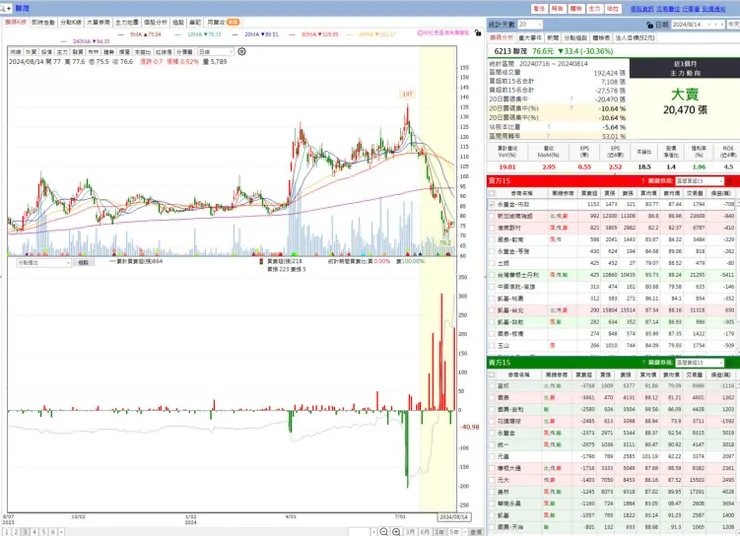Viewport: 740px width, 536px height.
Task: Click the 玉山 broker row in 買方15
Action: pos(612,346)
